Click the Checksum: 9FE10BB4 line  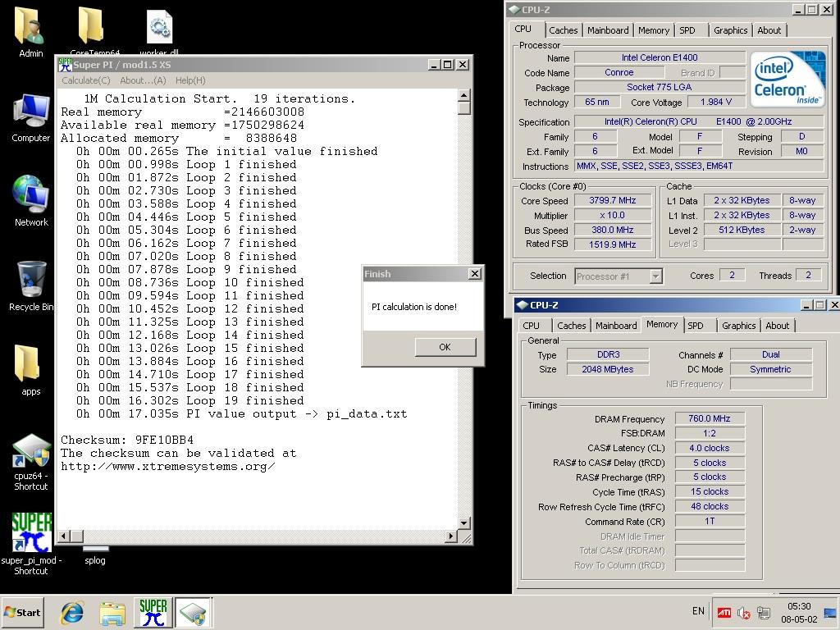click(x=127, y=440)
